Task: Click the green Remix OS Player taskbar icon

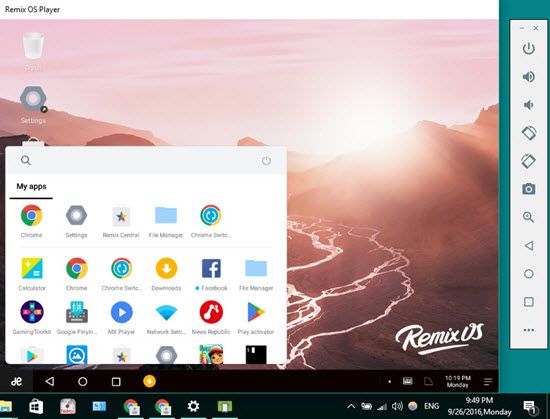Action: (x=225, y=407)
